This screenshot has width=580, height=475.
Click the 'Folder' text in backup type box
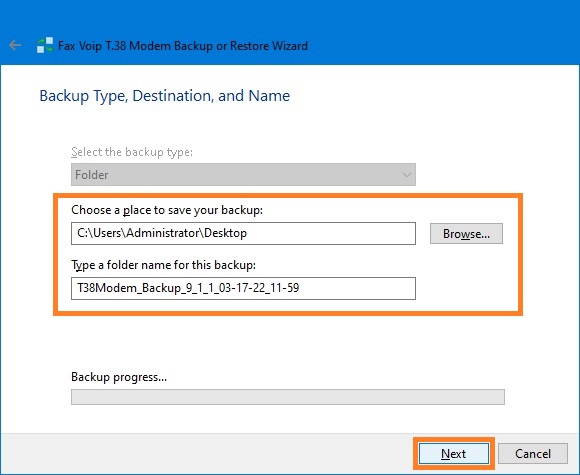tap(91, 175)
